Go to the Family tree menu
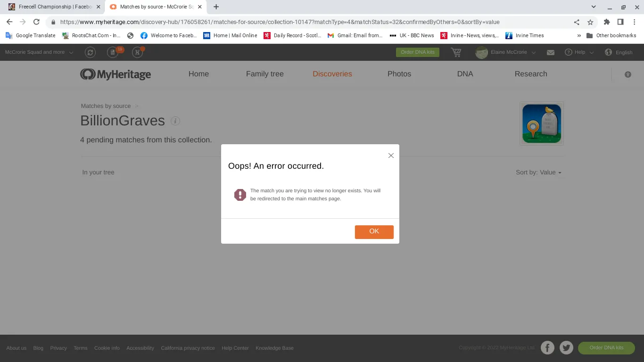The height and width of the screenshot is (362, 644). [x=264, y=74]
